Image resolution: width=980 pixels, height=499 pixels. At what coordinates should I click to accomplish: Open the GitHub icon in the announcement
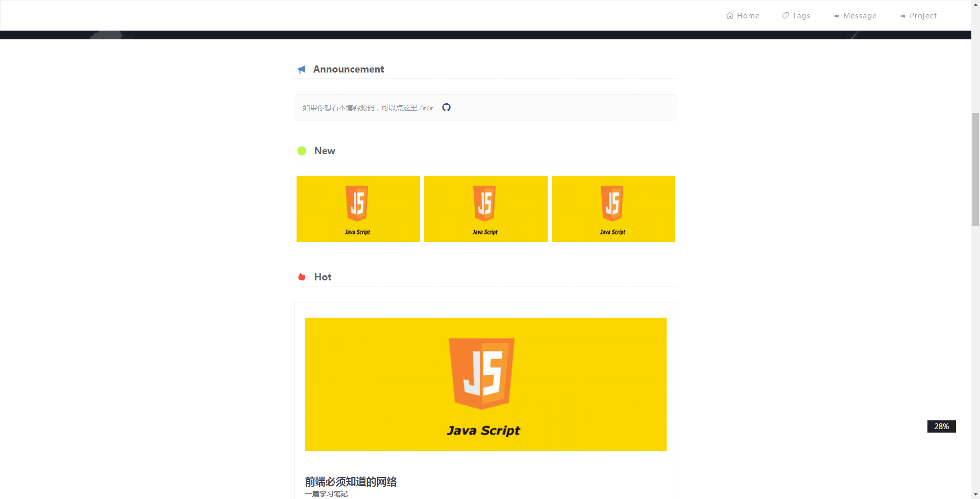[446, 107]
